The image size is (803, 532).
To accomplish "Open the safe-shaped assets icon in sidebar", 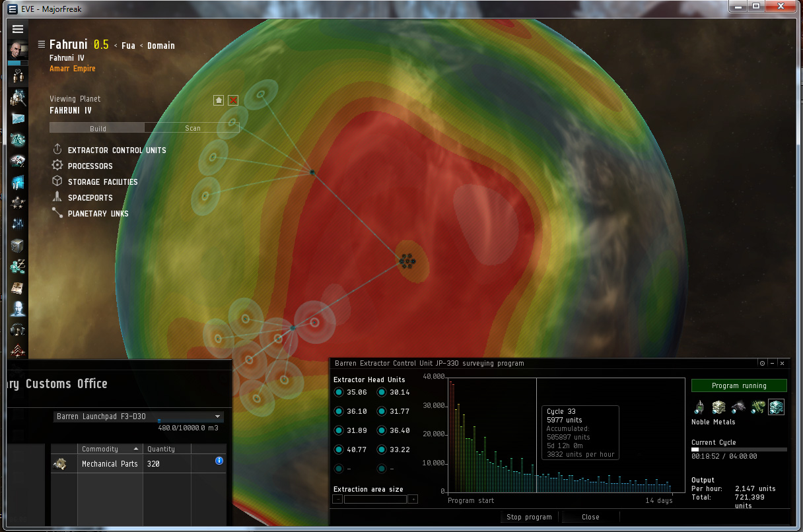I will pos(18,246).
